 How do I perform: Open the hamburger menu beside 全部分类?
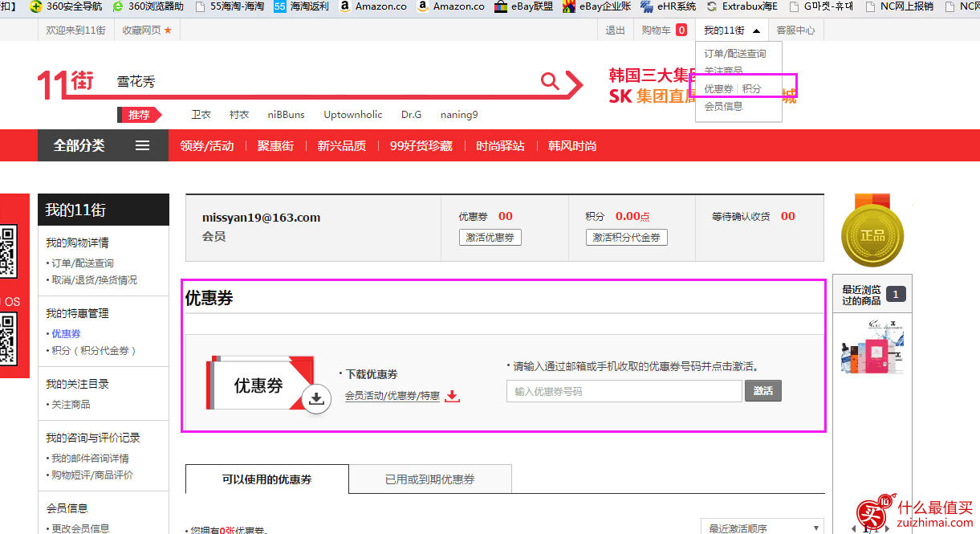coord(142,145)
